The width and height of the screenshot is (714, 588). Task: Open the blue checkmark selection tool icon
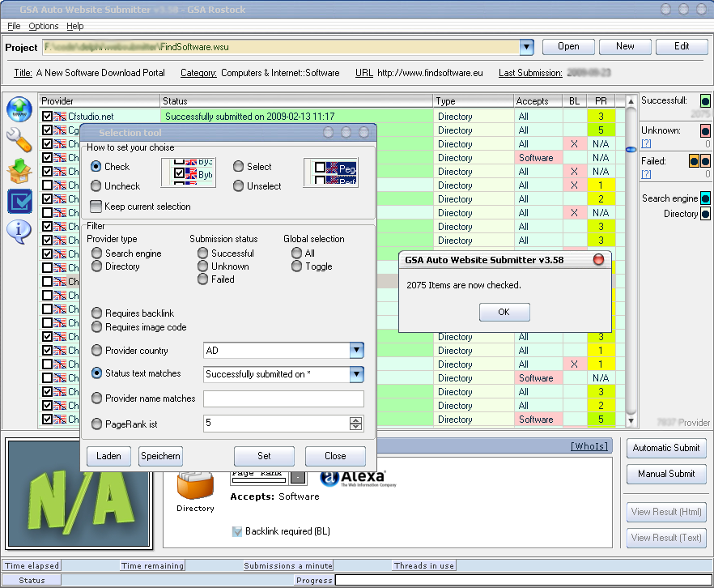(x=19, y=202)
